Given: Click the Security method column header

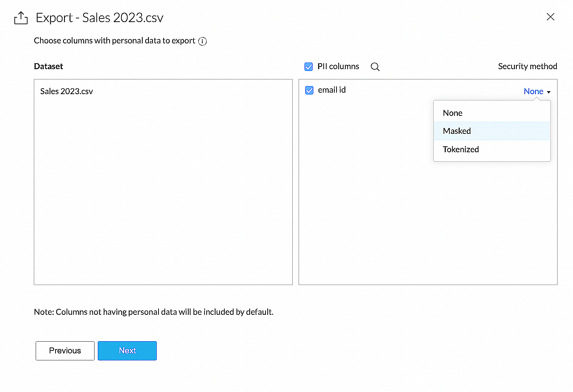Looking at the screenshot, I should coord(527,67).
